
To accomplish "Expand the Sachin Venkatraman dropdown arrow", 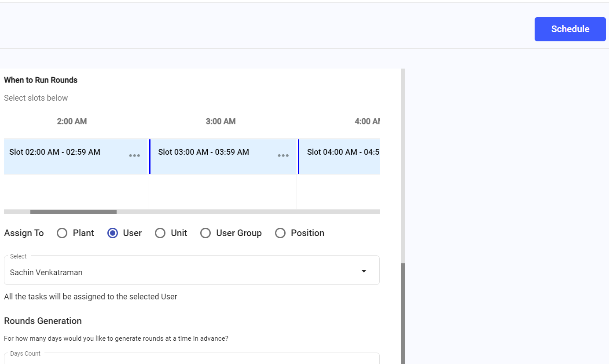I will tap(364, 271).
